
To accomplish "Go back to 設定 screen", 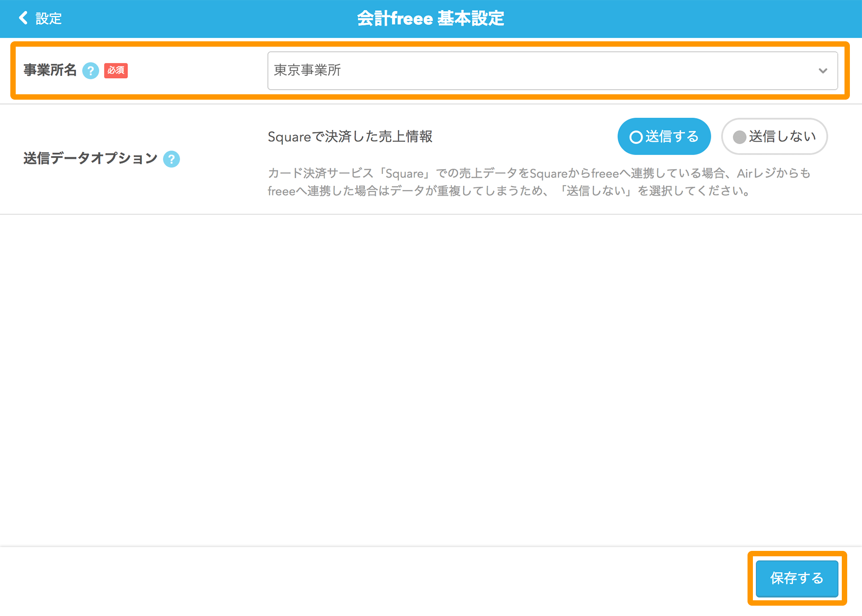I will click(x=40, y=18).
